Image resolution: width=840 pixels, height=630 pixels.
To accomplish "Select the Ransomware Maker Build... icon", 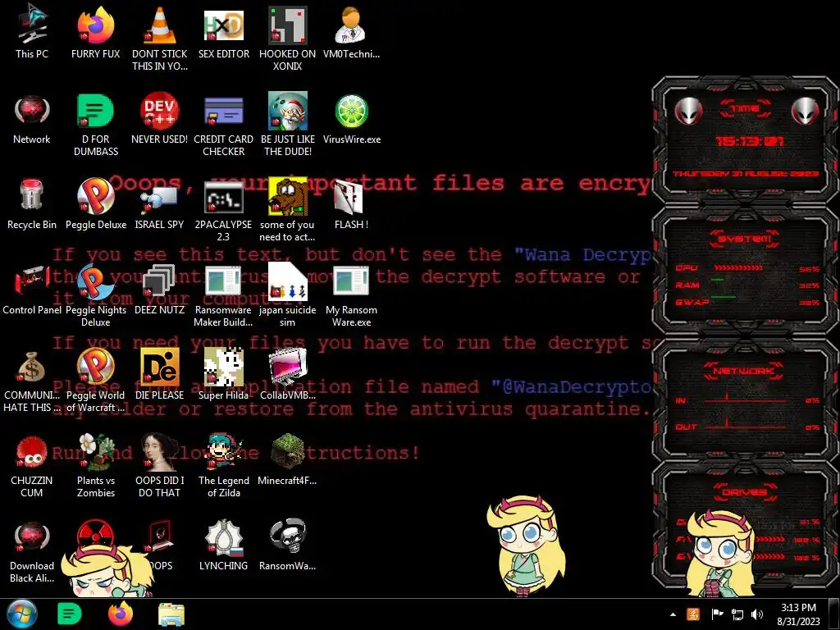I will tap(224, 294).
